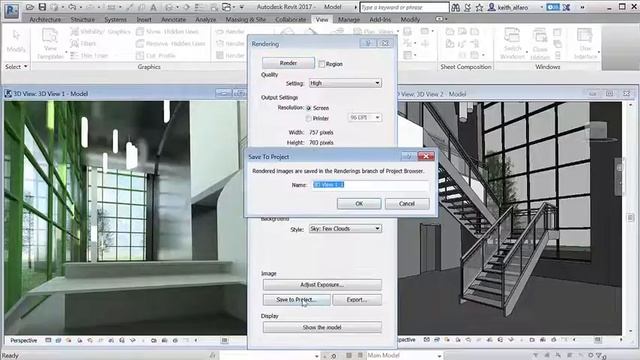The width and height of the screenshot is (640, 360).
Task: Click Show Hidden Lines ribbon tool
Action: (167, 31)
